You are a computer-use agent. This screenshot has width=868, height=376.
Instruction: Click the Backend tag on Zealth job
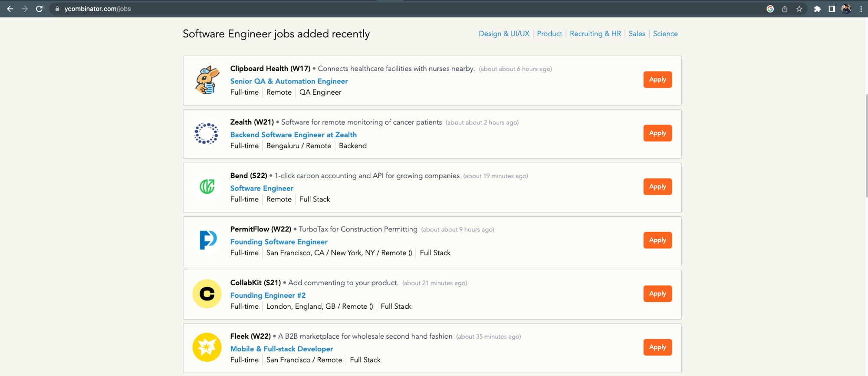coord(353,145)
